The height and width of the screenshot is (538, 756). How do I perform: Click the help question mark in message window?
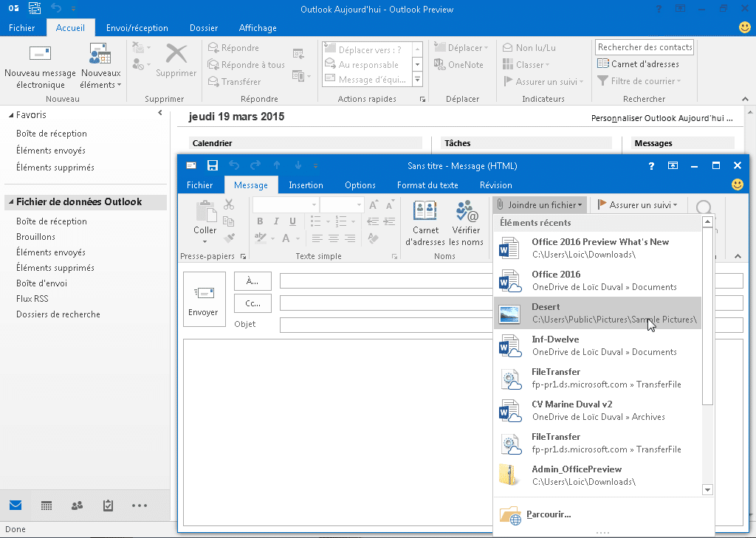pos(651,166)
